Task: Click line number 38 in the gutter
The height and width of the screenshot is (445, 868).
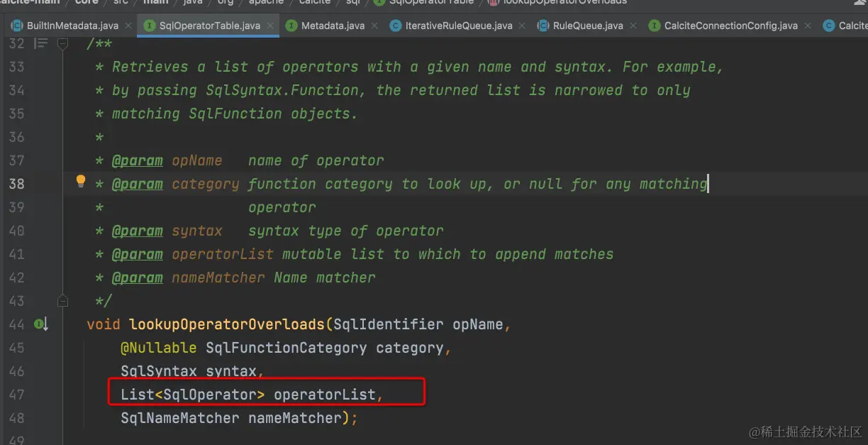Action: pos(16,184)
